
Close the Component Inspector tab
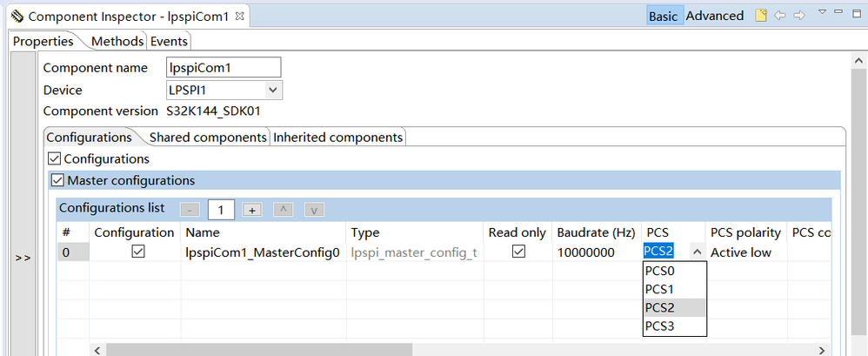pos(240,17)
